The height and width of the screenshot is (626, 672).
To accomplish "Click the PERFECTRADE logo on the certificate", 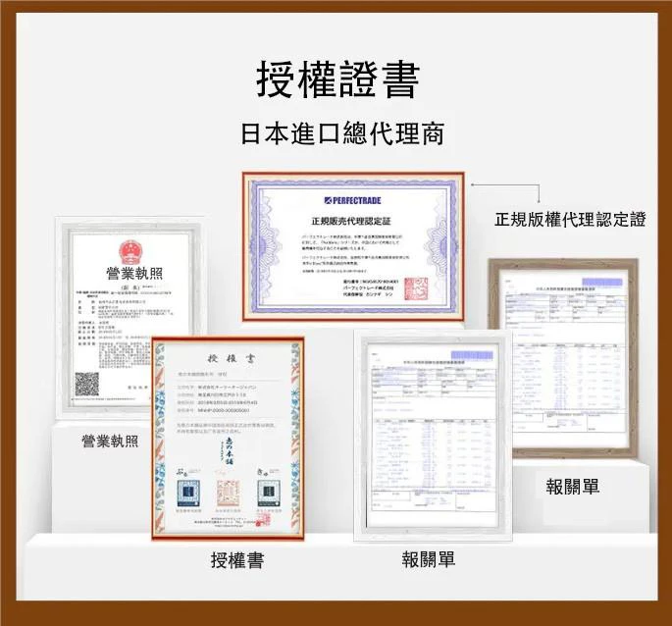I will point(354,199).
